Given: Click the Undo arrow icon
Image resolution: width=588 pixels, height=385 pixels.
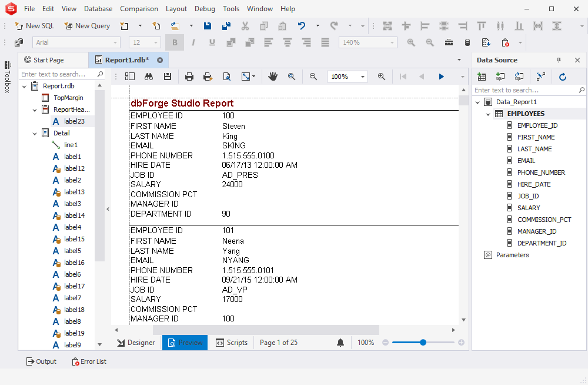Looking at the screenshot, I should pyautogui.click(x=302, y=26).
